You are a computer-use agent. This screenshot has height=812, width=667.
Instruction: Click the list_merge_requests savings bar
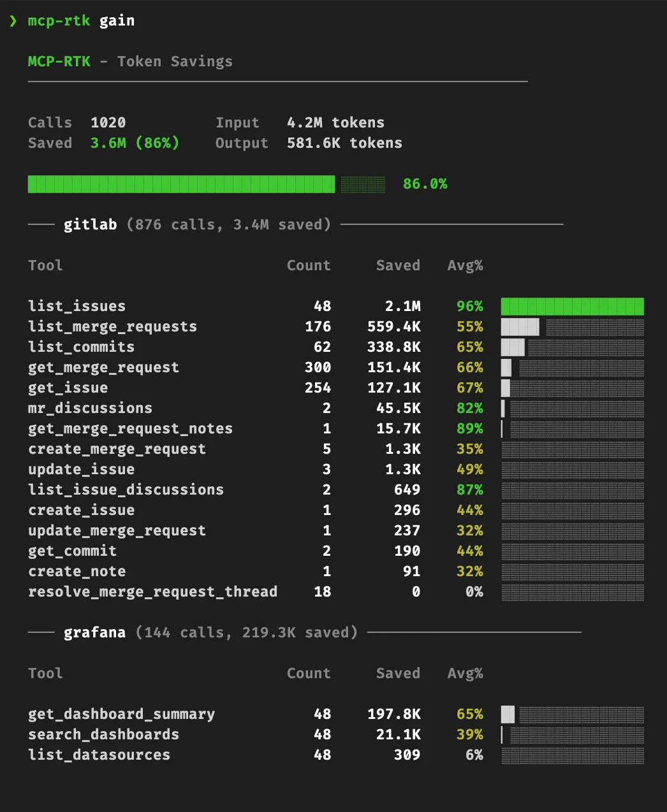[573, 326]
